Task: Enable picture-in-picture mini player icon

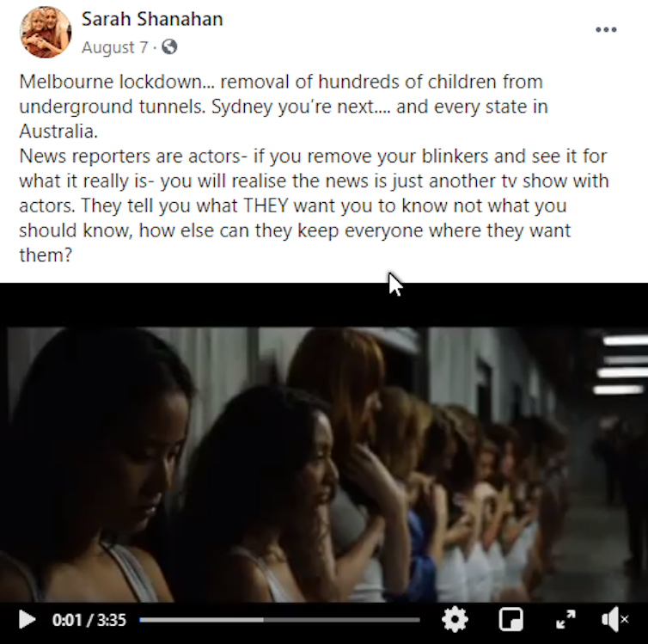Action: [x=510, y=619]
